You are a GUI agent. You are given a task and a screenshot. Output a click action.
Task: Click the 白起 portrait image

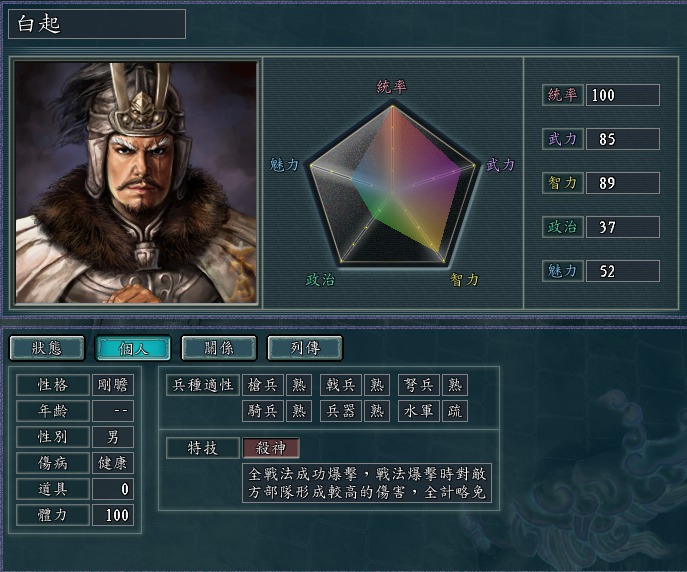coord(136,182)
